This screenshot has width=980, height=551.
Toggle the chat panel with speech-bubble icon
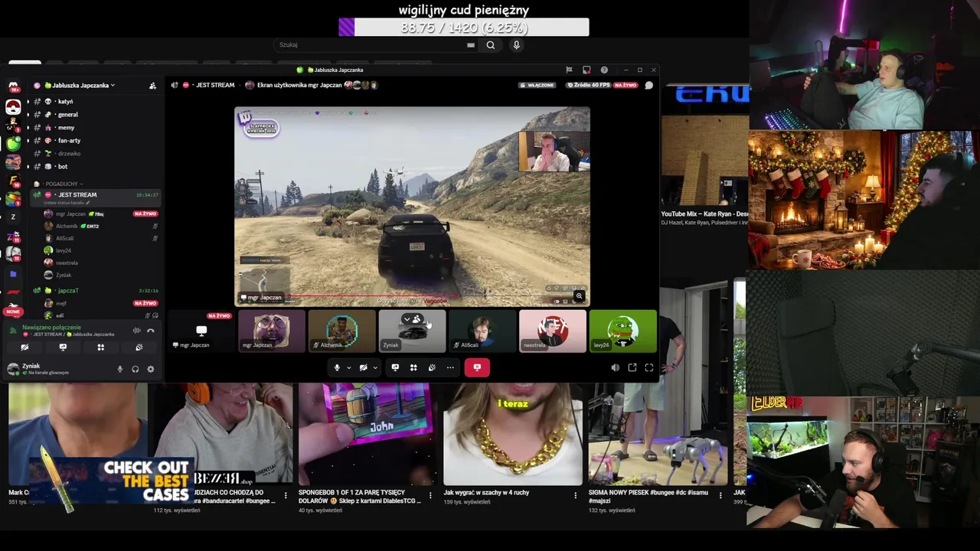649,85
